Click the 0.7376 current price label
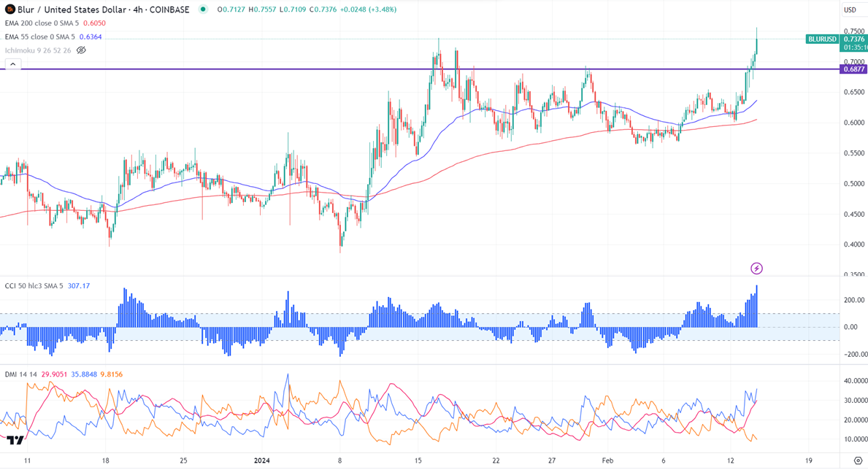This screenshot has width=868, height=470. [853, 39]
